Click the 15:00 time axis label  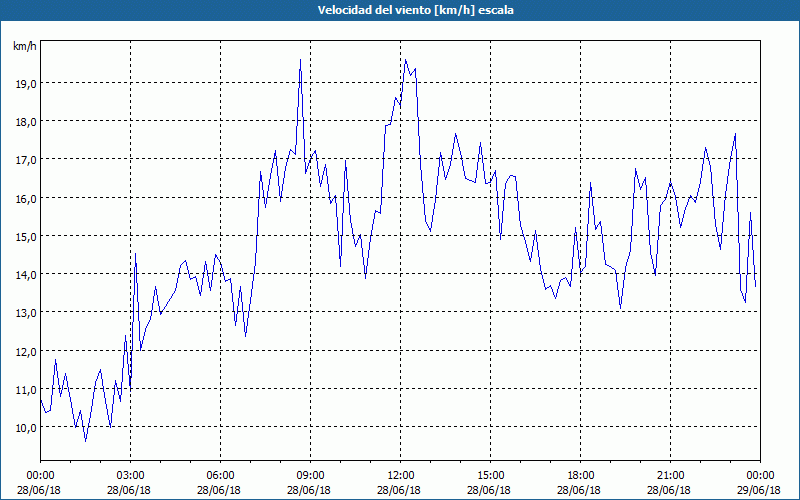(490, 476)
